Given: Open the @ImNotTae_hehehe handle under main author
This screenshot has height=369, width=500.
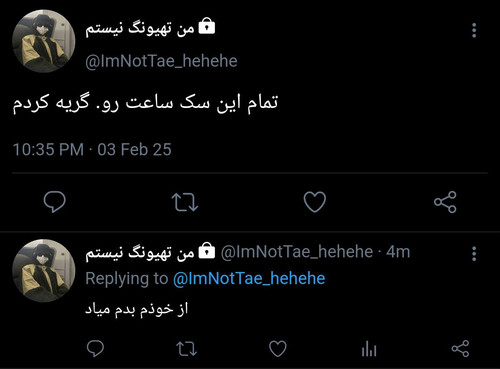Looking at the screenshot, I should (x=161, y=61).
